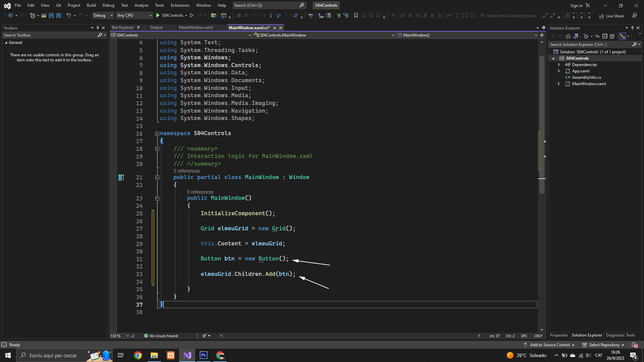Click Sync with Active Document icon

point(597,36)
